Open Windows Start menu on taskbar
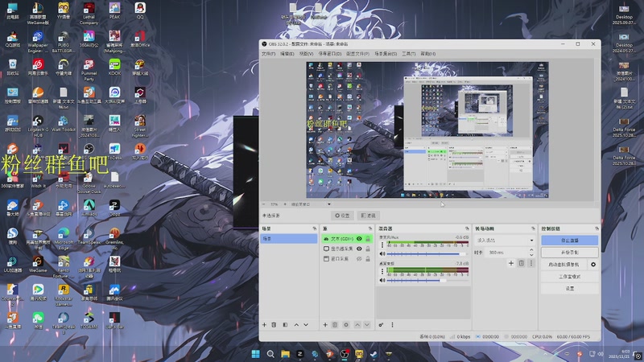The width and height of the screenshot is (644, 362). 255,354
